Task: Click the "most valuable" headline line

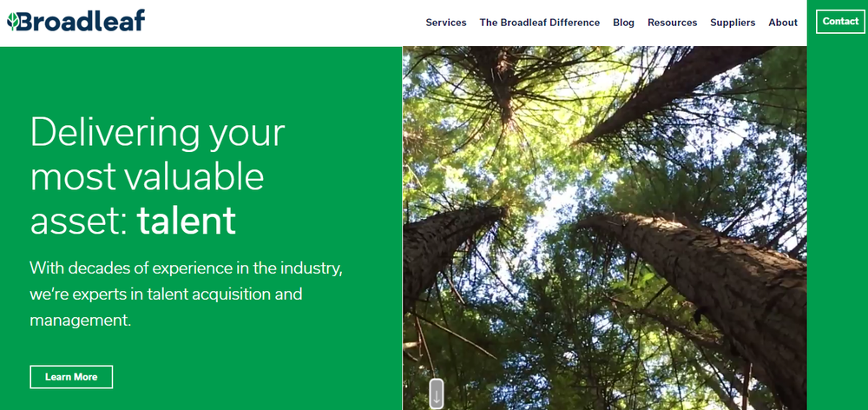Action: coord(147,177)
